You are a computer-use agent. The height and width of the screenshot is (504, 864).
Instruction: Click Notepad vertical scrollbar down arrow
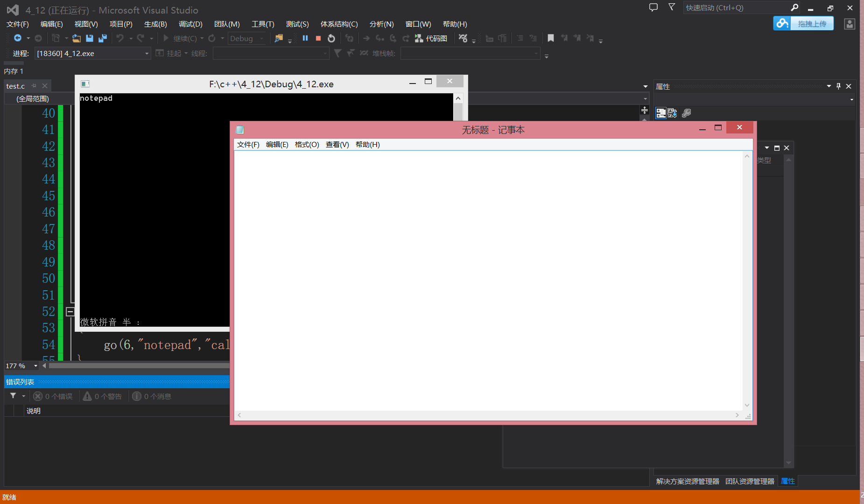pyautogui.click(x=747, y=406)
